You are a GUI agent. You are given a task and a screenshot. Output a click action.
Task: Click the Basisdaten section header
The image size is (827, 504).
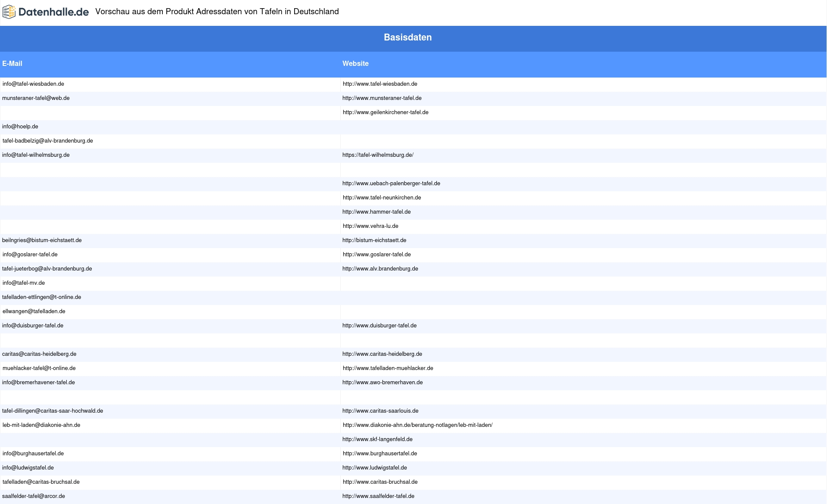click(408, 37)
